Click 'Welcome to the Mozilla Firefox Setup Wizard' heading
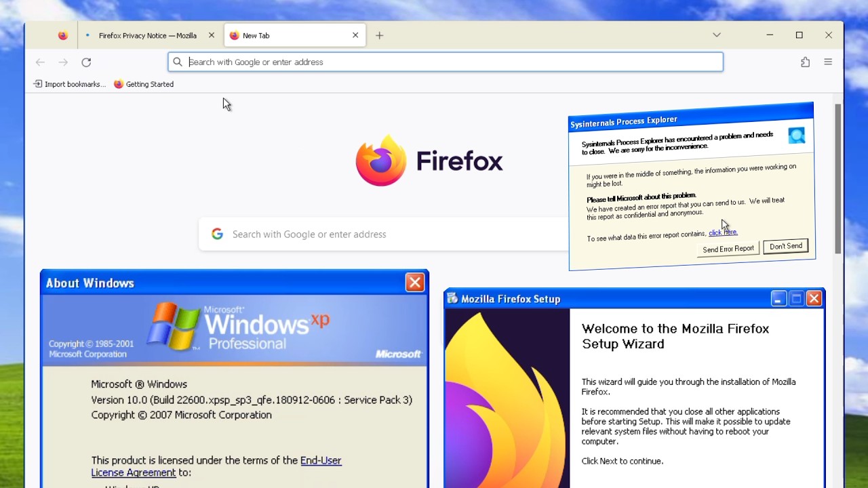 click(x=675, y=336)
